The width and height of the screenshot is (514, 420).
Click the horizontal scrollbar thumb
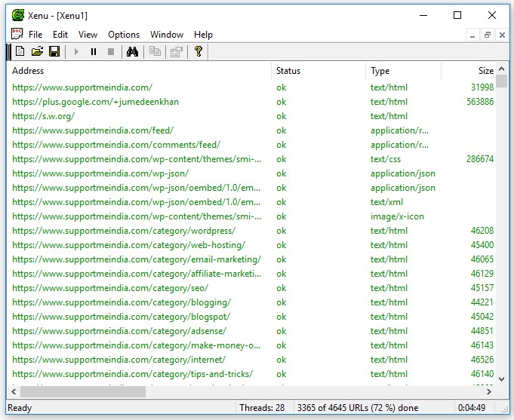83,391
